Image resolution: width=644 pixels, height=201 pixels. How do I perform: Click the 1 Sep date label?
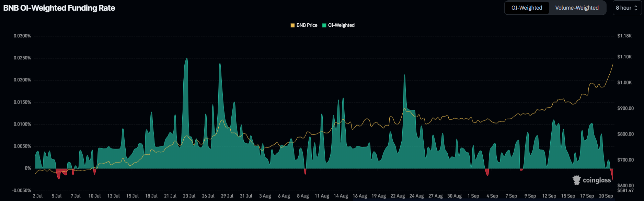(x=473, y=196)
